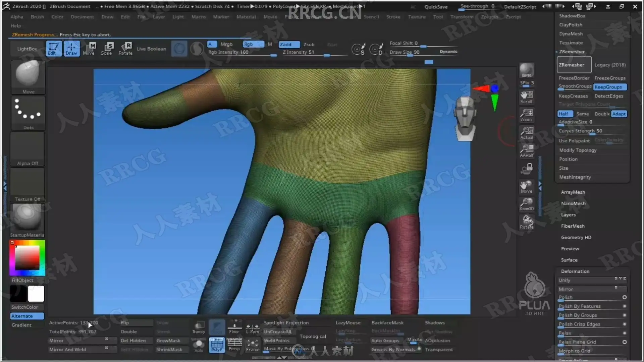Open the LightBox browser

pos(27,49)
